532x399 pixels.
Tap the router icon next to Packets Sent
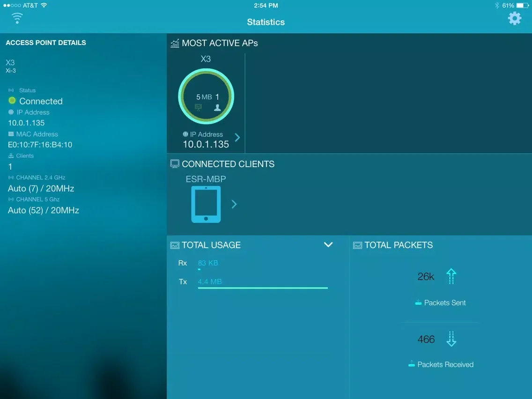[418, 303]
